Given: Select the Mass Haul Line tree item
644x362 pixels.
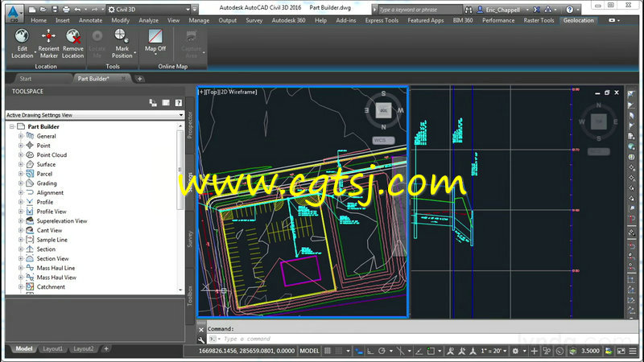Looking at the screenshot, I should tap(56, 268).
